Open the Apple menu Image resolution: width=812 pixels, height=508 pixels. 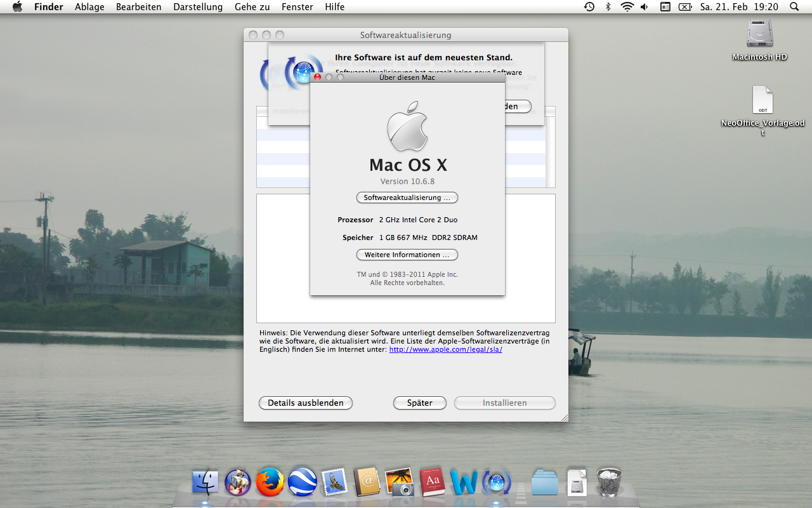tap(17, 7)
